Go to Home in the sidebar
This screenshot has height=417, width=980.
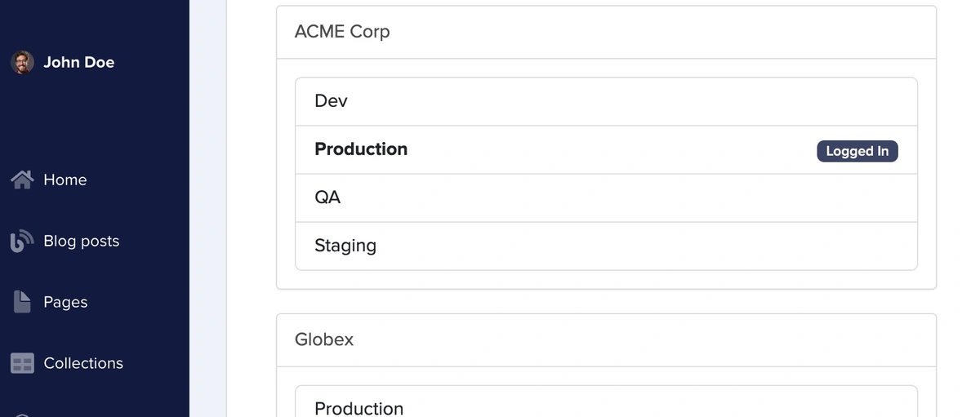coord(65,180)
